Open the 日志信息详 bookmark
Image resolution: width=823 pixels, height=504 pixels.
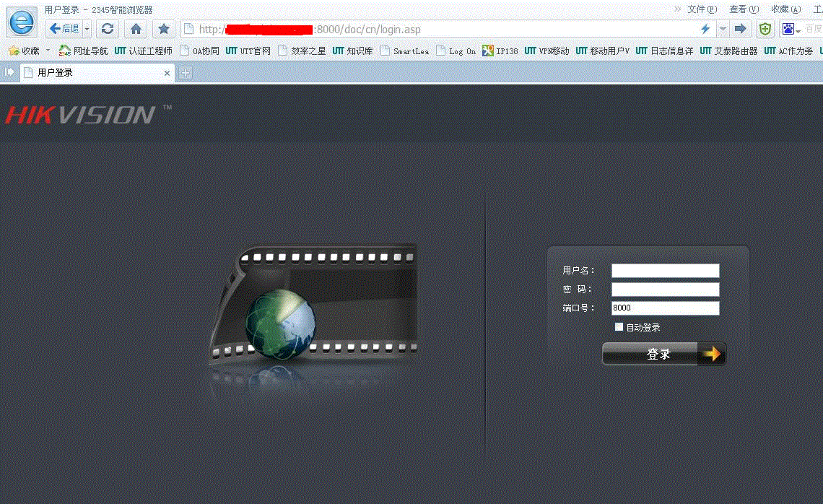[664, 51]
